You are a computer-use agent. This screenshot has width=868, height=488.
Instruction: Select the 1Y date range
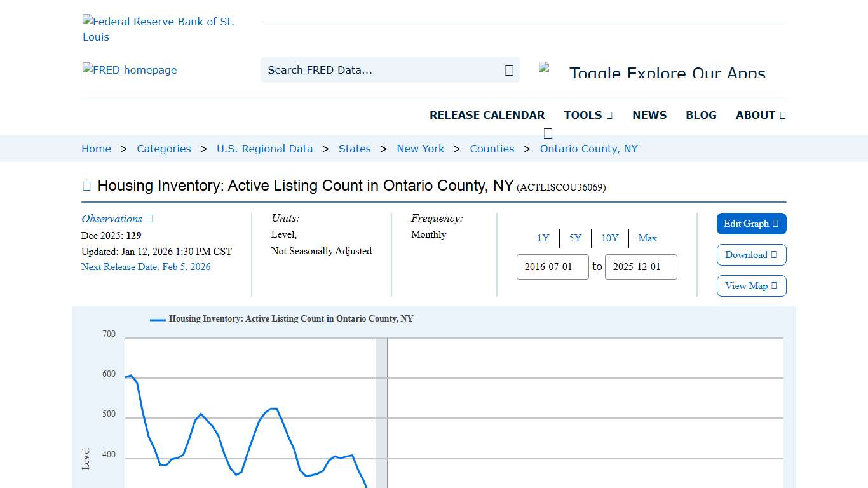tap(543, 238)
